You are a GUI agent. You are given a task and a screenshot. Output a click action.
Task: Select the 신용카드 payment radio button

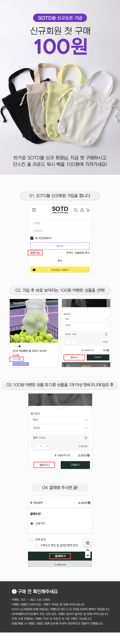pos(32,523)
